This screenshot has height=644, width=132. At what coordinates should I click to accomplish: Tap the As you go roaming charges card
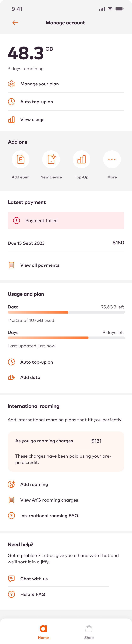[66, 452]
